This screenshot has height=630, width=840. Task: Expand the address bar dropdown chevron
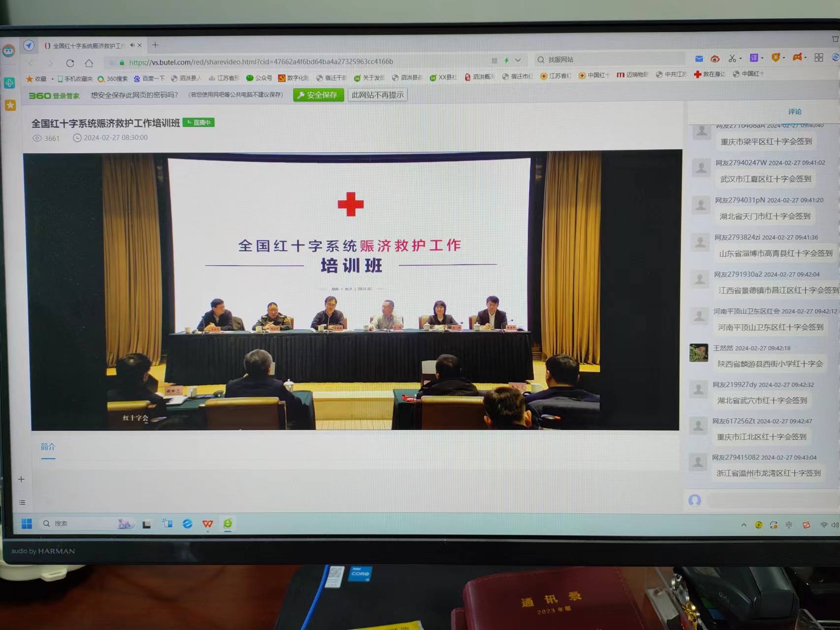(x=518, y=60)
